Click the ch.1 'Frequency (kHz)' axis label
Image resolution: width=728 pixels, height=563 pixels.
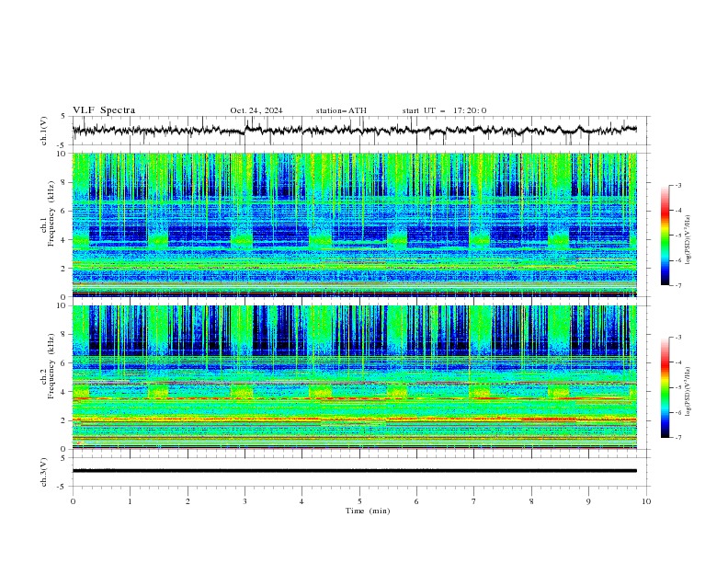(x=51, y=214)
